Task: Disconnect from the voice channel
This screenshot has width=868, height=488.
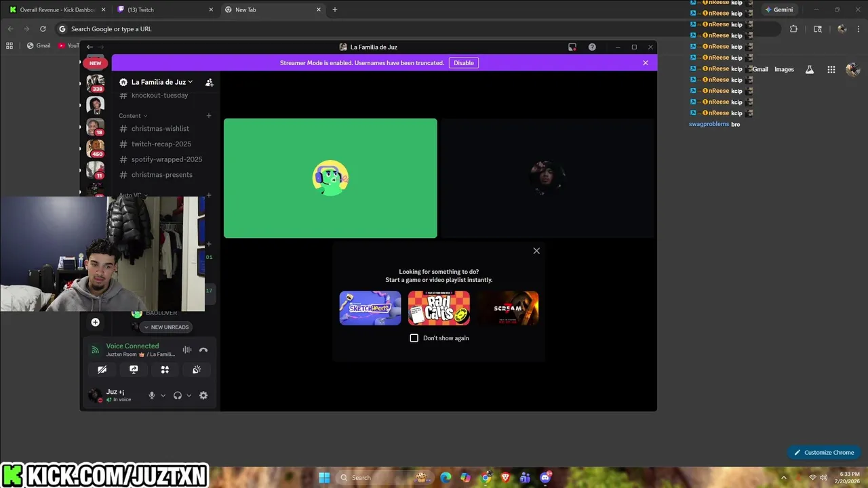Action: (203, 350)
